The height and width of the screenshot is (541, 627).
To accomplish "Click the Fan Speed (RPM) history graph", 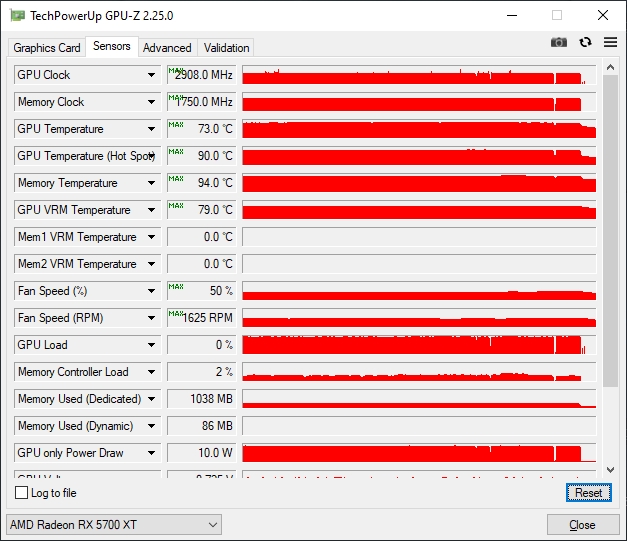I will point(419,318).
